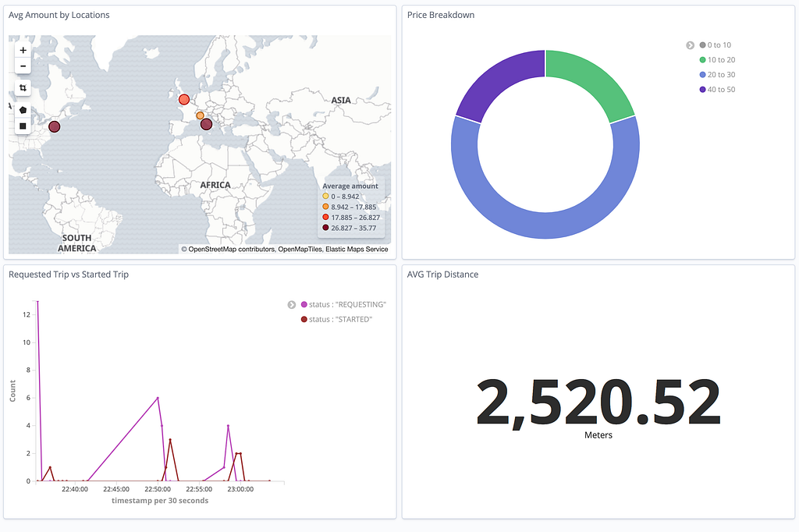799x532 pixels.
Task: Click the 'Meters' metric label
Action: click(598, 435)
